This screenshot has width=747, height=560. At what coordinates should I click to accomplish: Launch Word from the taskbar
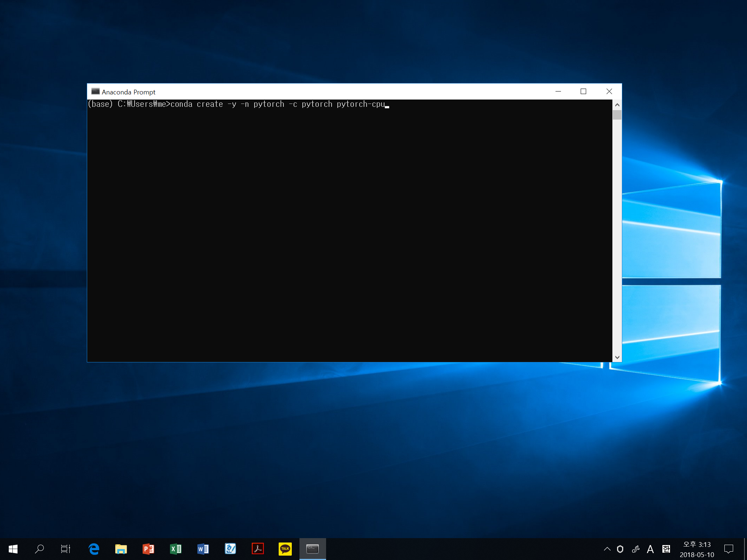203,548
